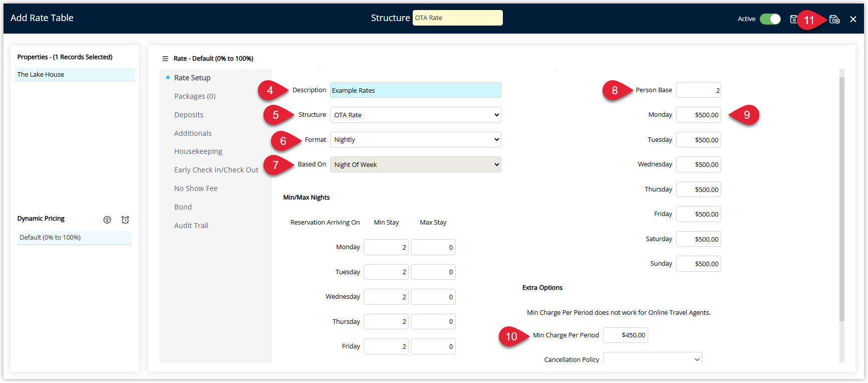This screenshot has width=868, height=383.
Task: Click the Save and Exit icon
Action: (x=834, y=19)
